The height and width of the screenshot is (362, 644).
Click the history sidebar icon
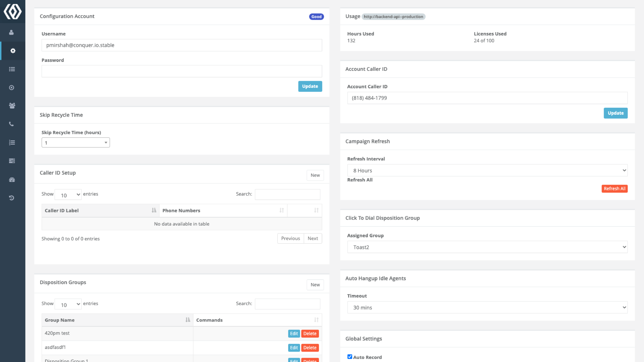point(11,198)
